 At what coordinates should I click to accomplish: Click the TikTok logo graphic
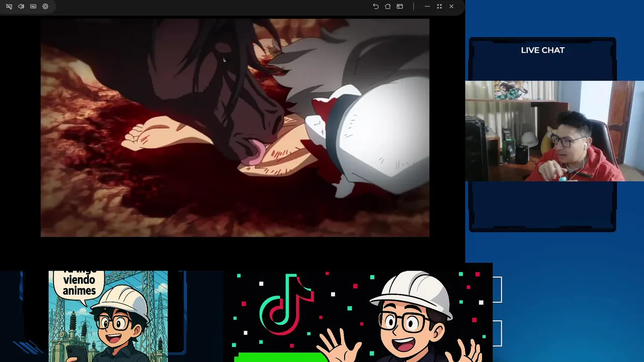click(x=287, y=304)
